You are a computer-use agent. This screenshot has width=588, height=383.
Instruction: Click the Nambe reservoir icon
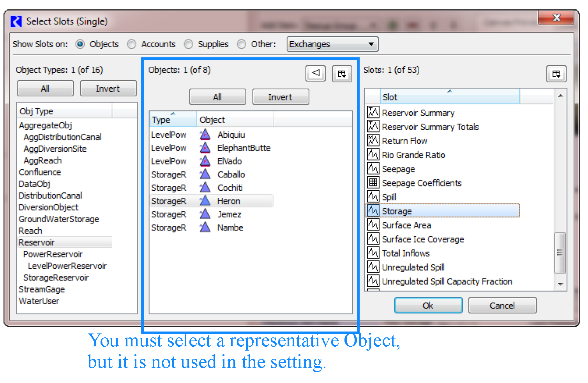(205, 228)
